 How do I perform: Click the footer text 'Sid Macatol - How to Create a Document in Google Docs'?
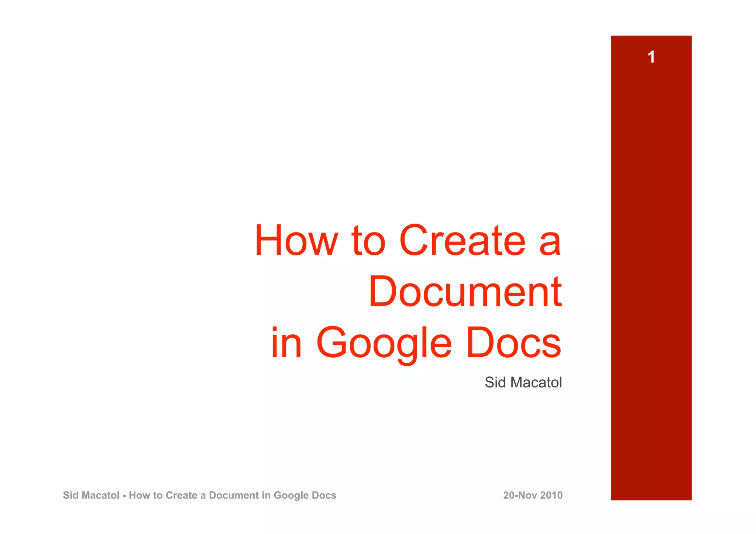pyautogui.click(x=200, y=495)
